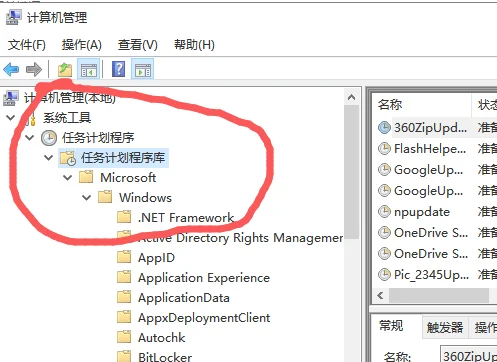Open the 文件(F) menu
The image size is (497, 362).
pos(27,45)
